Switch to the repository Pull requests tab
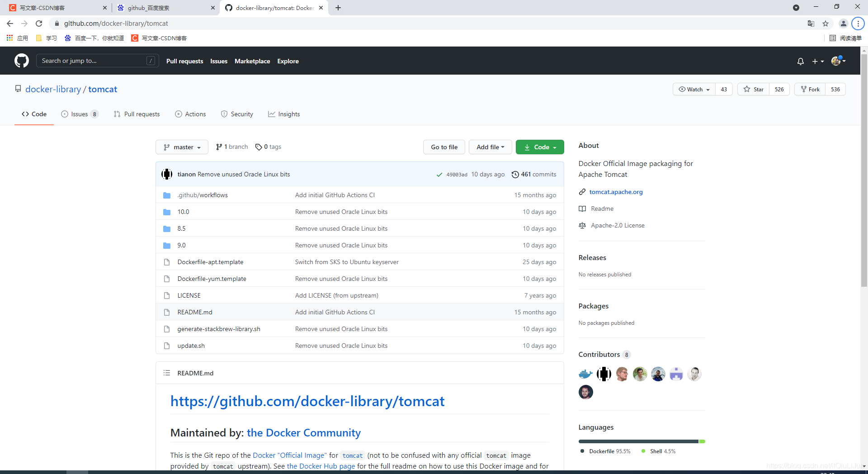868x474 pixels. [137, 114]
